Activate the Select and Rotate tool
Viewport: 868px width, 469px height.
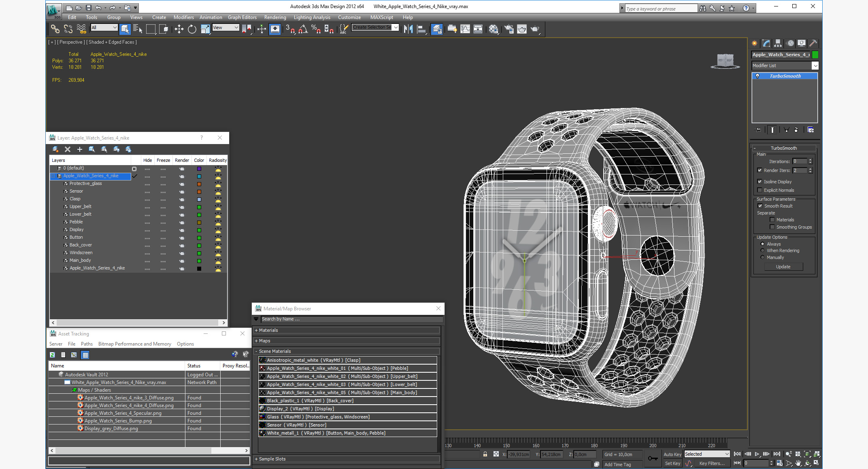pos(192,29)
